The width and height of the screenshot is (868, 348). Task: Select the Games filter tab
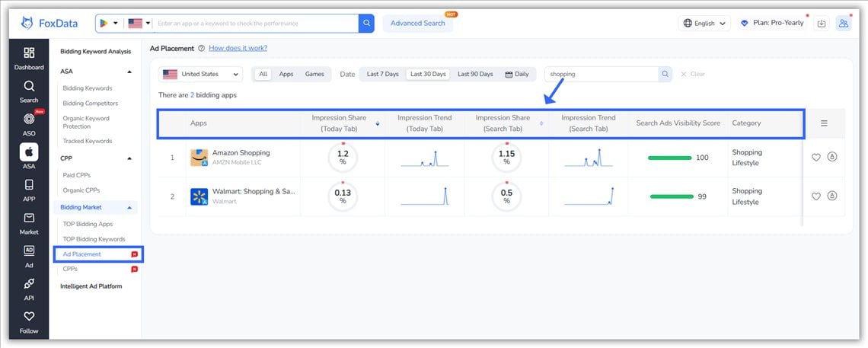coord(314,74)
